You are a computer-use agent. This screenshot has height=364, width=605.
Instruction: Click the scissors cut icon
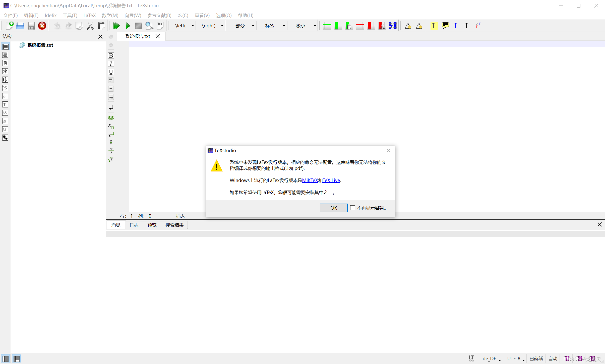pyautogui.click(x=90, y=26)
